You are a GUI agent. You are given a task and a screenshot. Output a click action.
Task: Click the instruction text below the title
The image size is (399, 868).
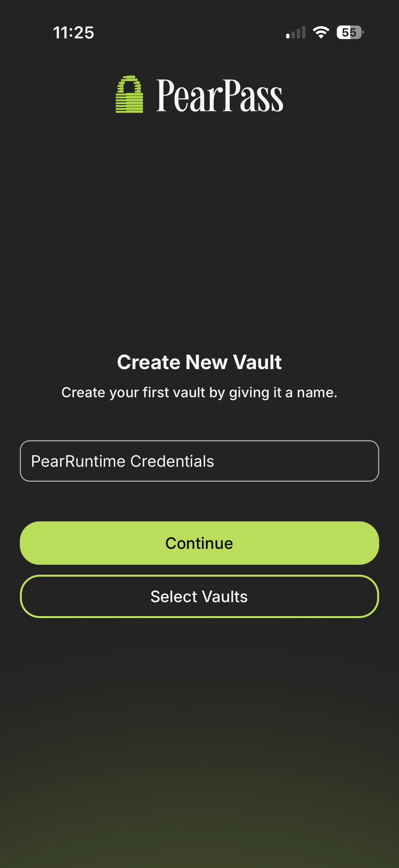[199, 392]
